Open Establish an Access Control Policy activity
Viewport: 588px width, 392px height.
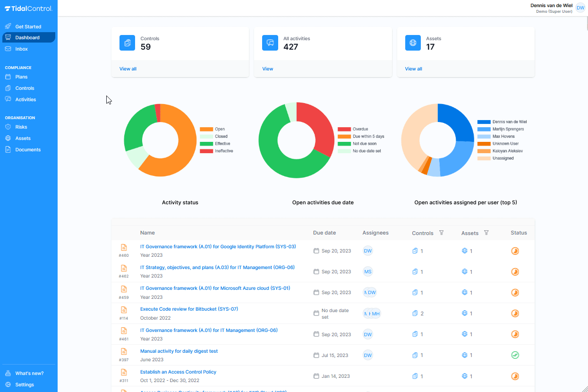(x=178, y=372)
